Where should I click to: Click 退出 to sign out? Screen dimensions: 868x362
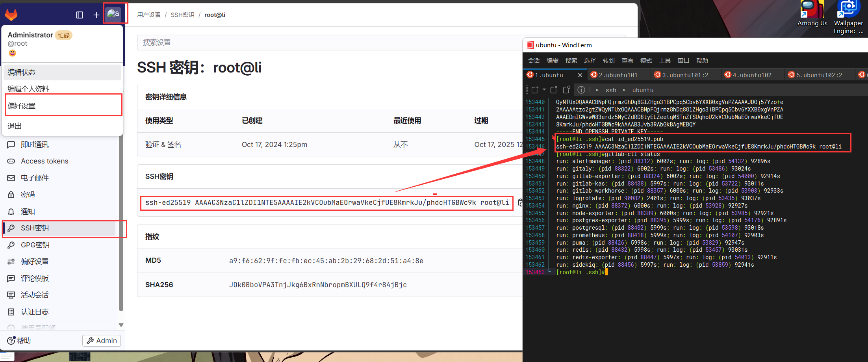coord(62,126)
